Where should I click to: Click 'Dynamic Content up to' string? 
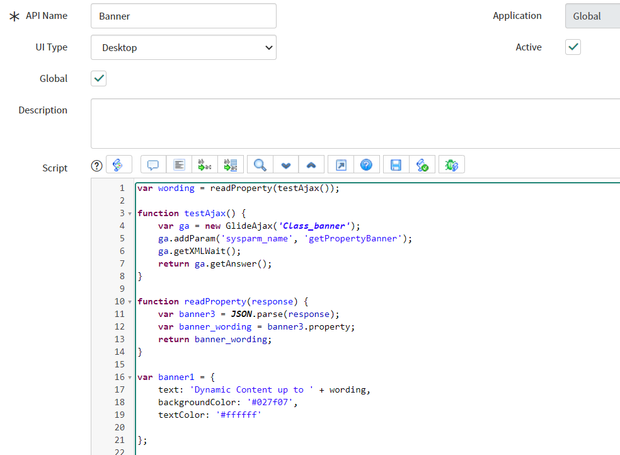(x=251, y=390)
